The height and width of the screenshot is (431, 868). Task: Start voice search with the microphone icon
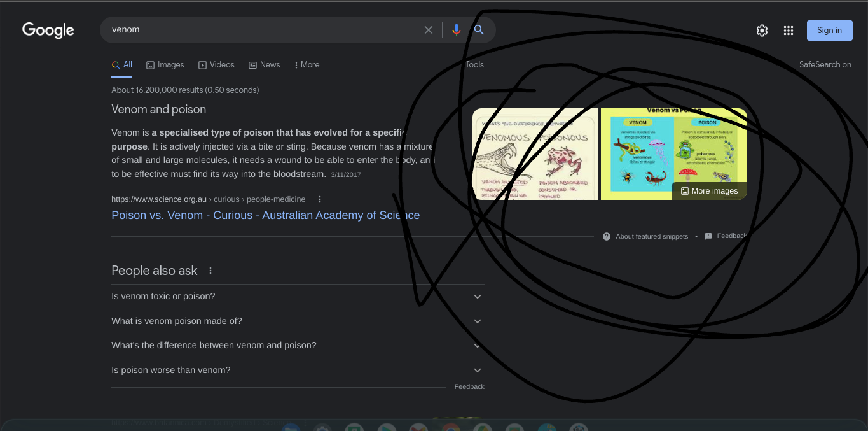[456, 30]
